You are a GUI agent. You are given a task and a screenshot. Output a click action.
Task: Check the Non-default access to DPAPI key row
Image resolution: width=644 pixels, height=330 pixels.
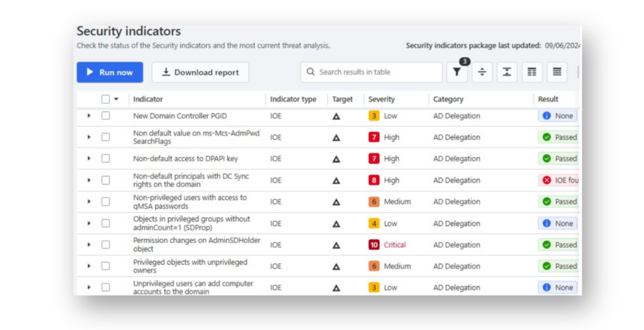106,159
